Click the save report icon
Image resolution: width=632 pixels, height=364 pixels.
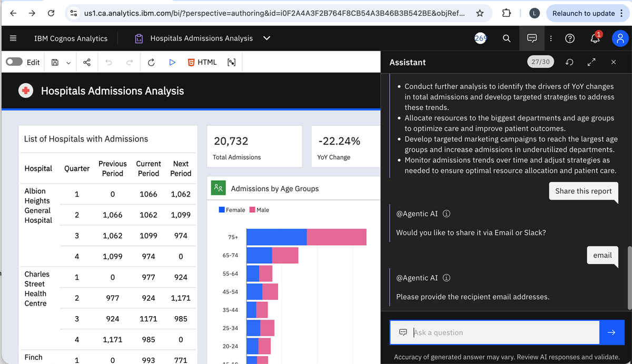click(x=55, y=62)
